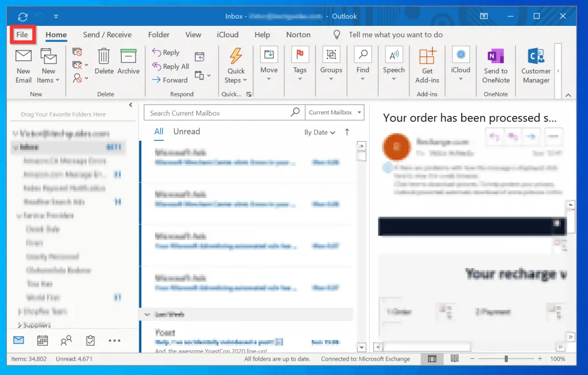Open the People view icon
Image resolution: width=588 pixels, height=375 pixels.
tap(66, 341)
